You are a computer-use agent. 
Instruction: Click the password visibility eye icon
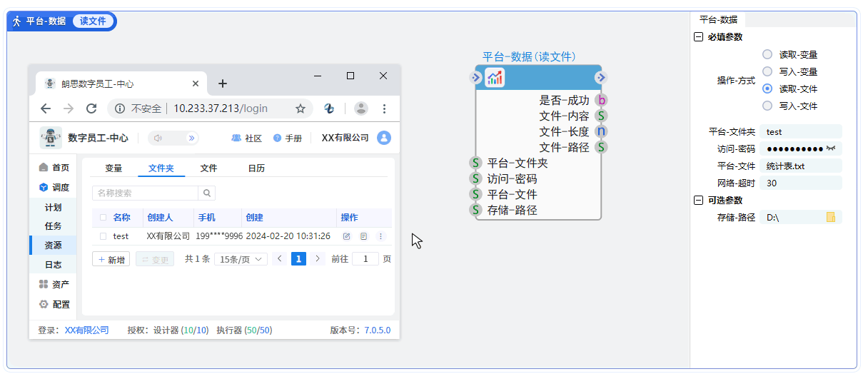click(830, 148)
